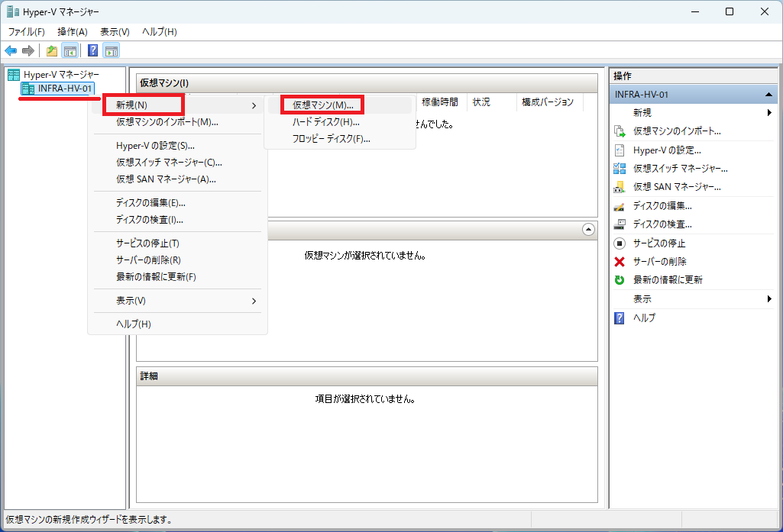
Task: Select 仮想マシンのインポート(M)... in context menu
Action: [177, 122]
